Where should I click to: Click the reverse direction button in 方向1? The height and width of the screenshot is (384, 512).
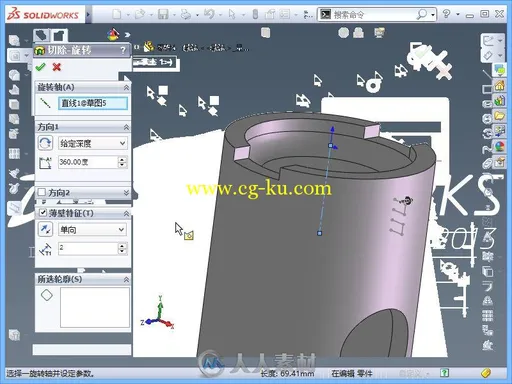[45, 143]
